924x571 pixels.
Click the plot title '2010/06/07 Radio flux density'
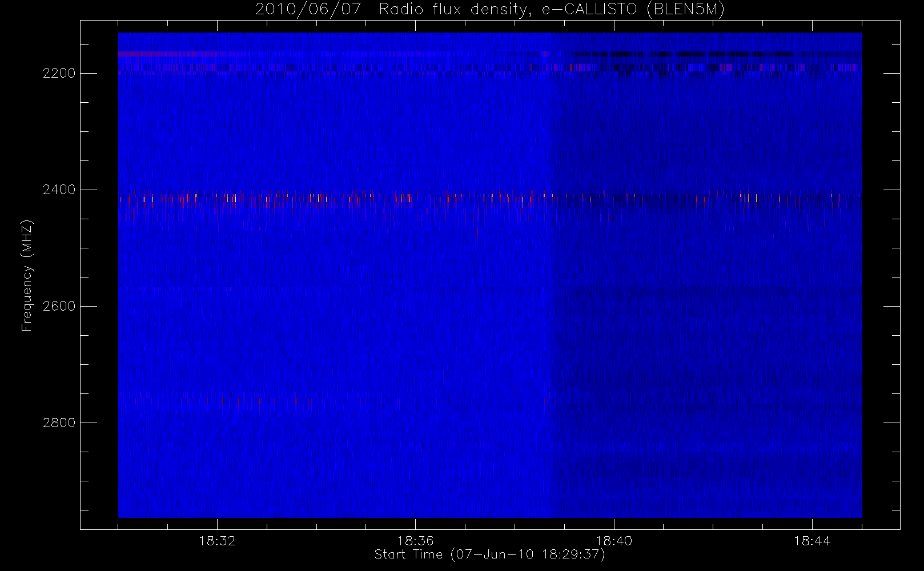click(489, 9)
